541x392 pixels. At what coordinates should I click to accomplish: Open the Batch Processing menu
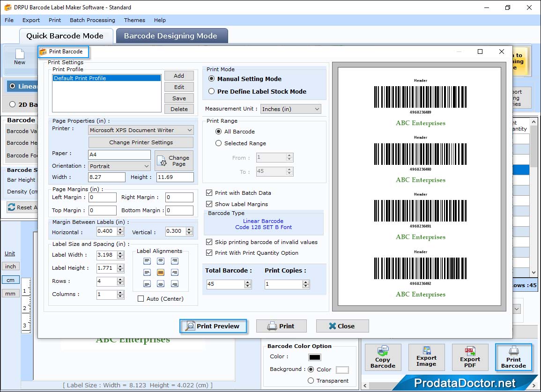[x=92, y=20]
